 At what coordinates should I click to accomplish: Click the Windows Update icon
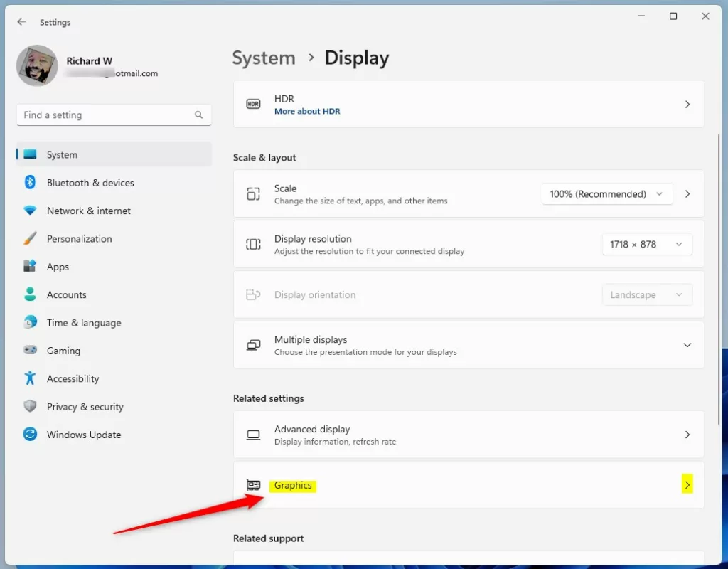click(x=29, y=435)
